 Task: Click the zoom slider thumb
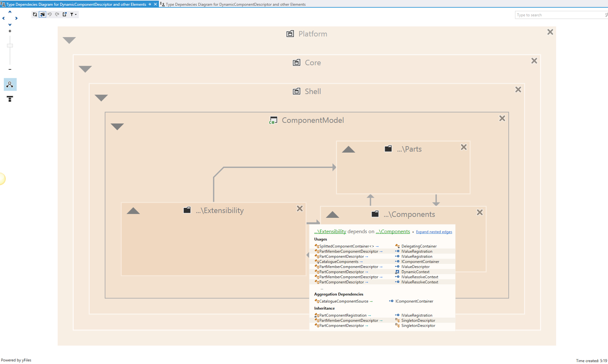[x=10, y=46]
